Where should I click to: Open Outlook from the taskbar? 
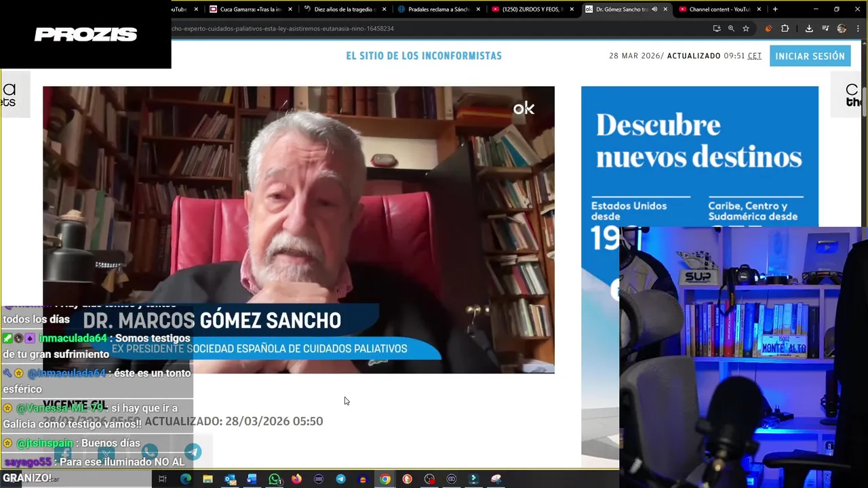(x=230, y=479)
